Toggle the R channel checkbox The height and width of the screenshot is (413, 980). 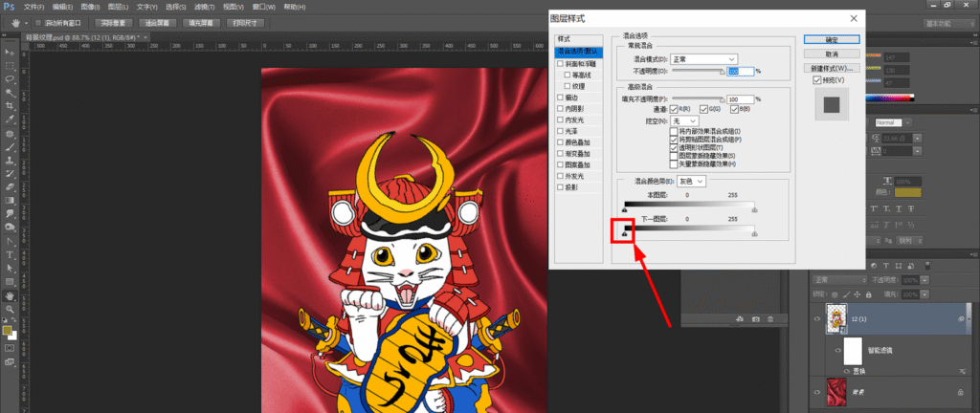pos(674,109)
